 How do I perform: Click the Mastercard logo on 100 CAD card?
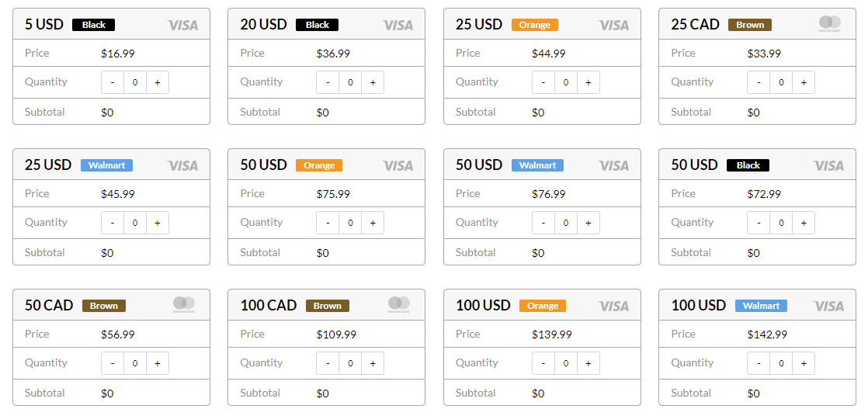[x=398, y=305]
